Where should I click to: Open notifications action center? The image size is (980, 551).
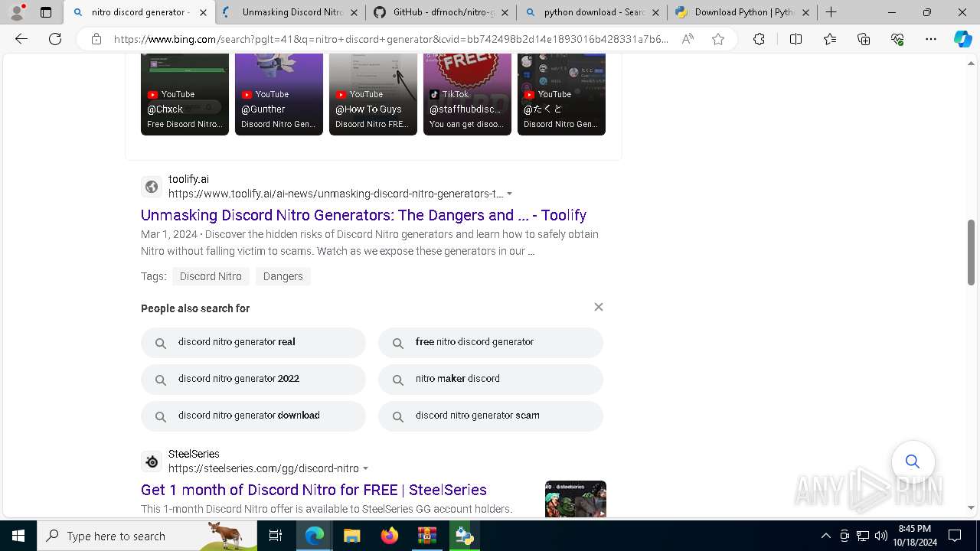click(955, 536)
